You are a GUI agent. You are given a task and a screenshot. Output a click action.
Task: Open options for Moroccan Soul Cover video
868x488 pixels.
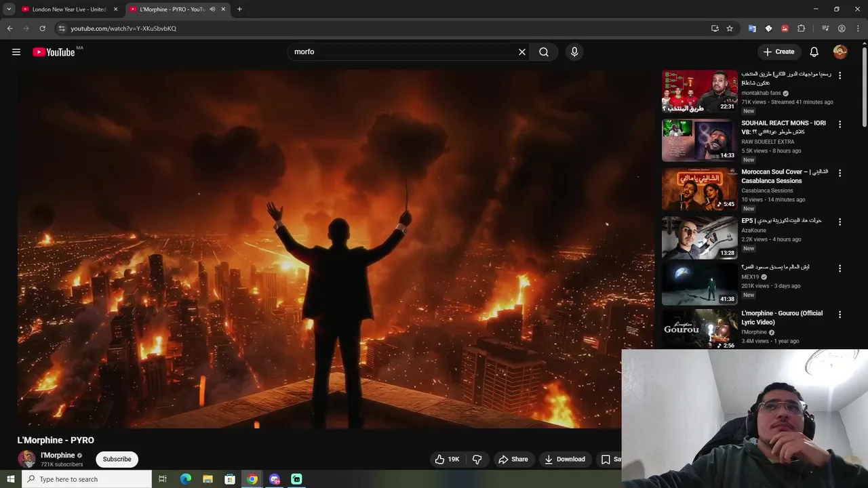(x=840, y=174)
